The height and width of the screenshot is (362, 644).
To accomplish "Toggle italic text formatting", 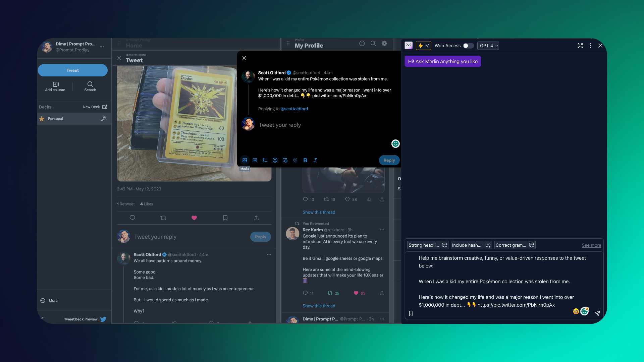I will [315, 160].
